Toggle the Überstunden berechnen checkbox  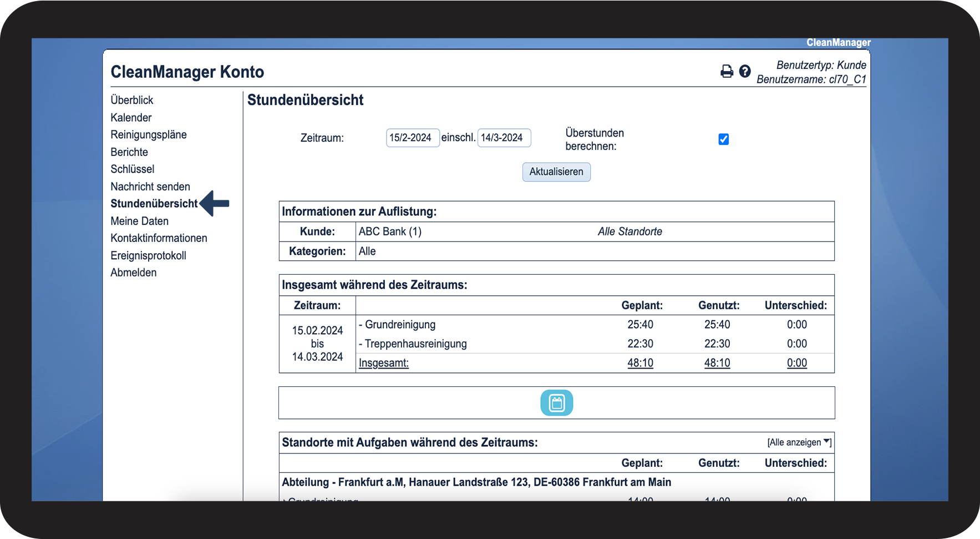[723, 139]
